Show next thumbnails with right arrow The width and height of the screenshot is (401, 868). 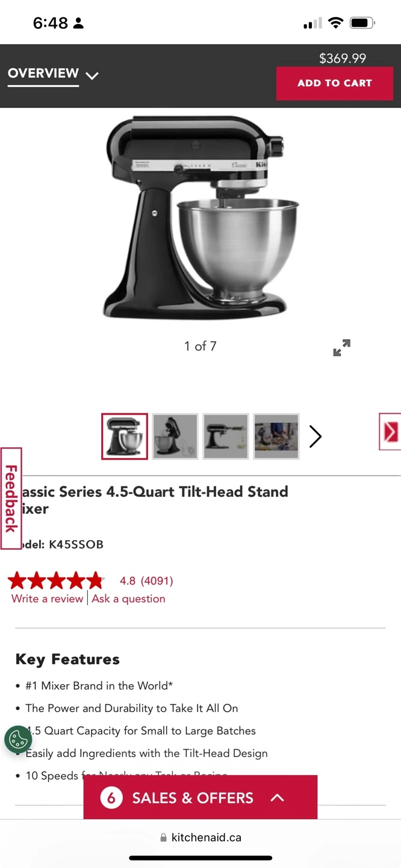click(x=316, y=436)
